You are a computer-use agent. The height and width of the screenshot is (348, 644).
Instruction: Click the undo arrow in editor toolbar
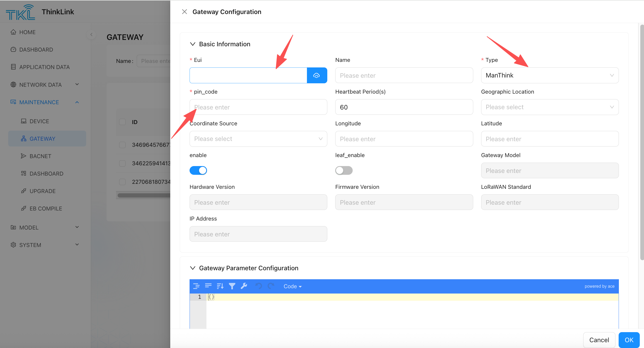(258, 286)
